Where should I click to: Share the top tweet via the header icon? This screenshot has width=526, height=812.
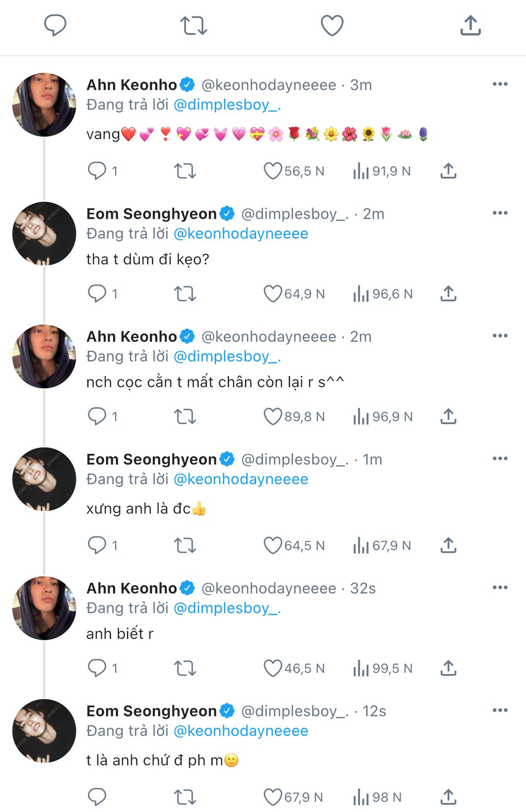(470, 25)
